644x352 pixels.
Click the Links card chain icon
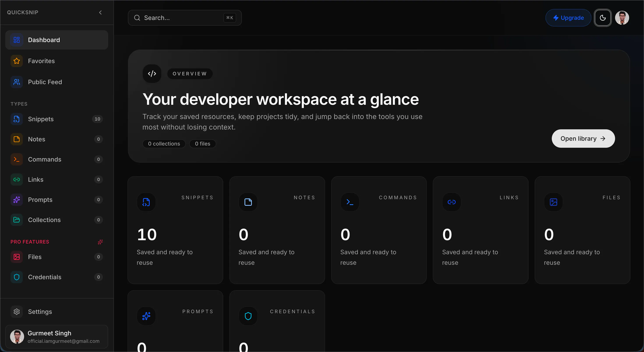[451, 202]
